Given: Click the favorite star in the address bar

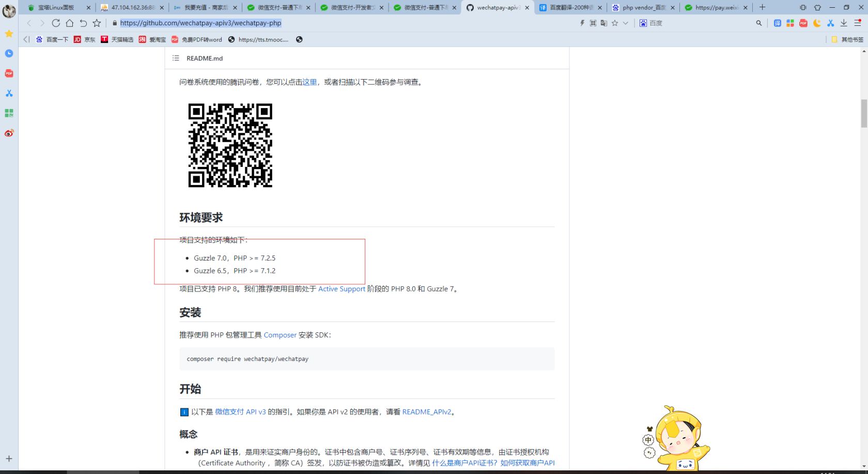Looking at the screenshot, I should click(615, 23).
